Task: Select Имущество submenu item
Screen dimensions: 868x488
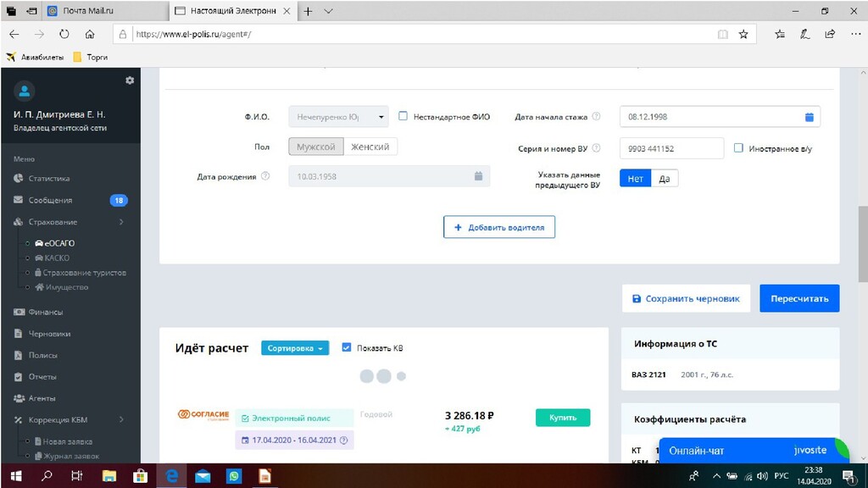Action: (61, 287)
